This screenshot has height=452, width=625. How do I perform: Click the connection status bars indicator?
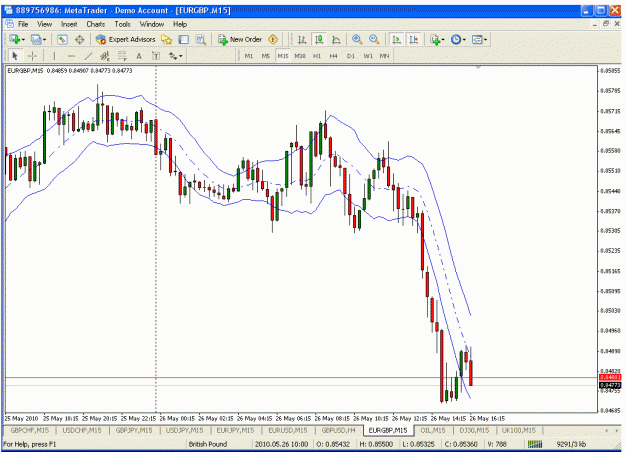535,444
